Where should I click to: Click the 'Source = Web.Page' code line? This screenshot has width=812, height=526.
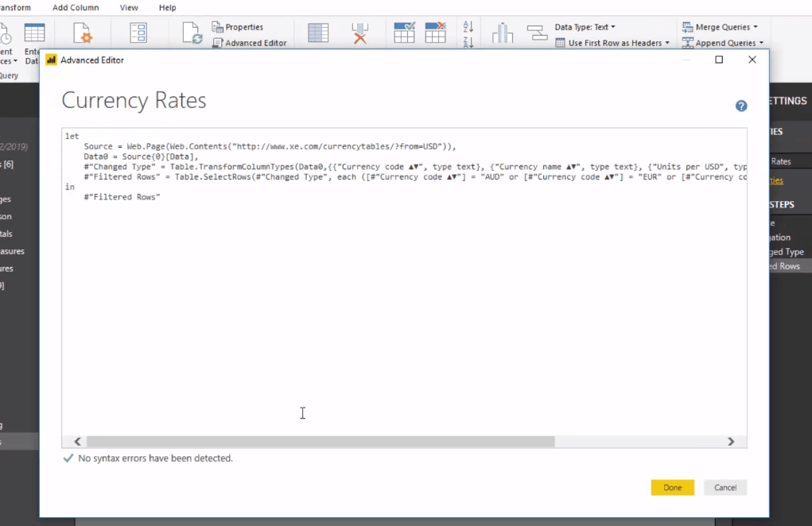pyautogui.click(x=270, y=146)
